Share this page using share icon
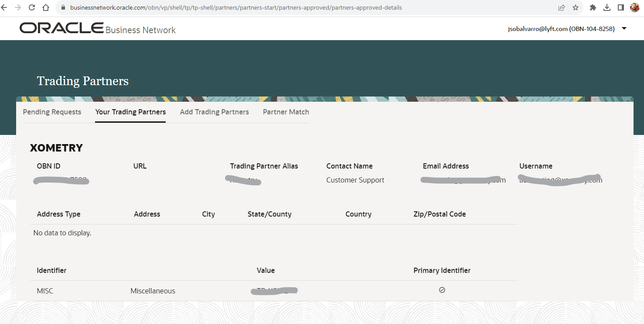 pos(562,7)
